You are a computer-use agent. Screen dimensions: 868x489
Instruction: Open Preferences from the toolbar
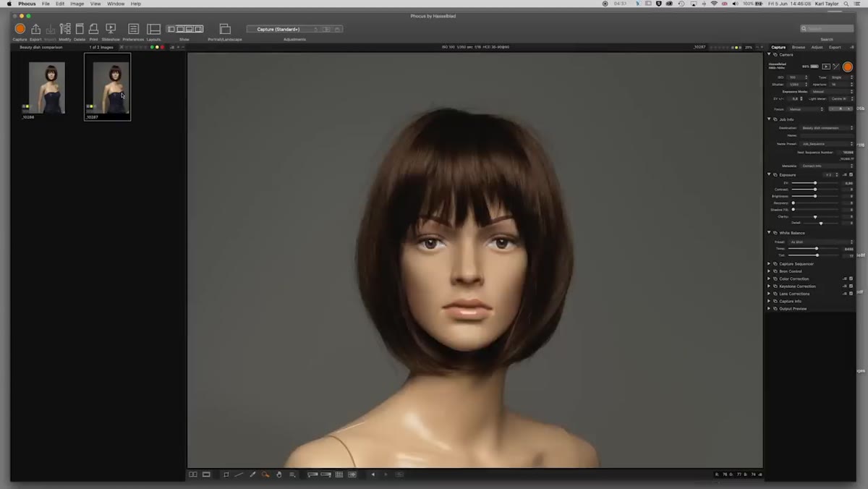point(133,29)
